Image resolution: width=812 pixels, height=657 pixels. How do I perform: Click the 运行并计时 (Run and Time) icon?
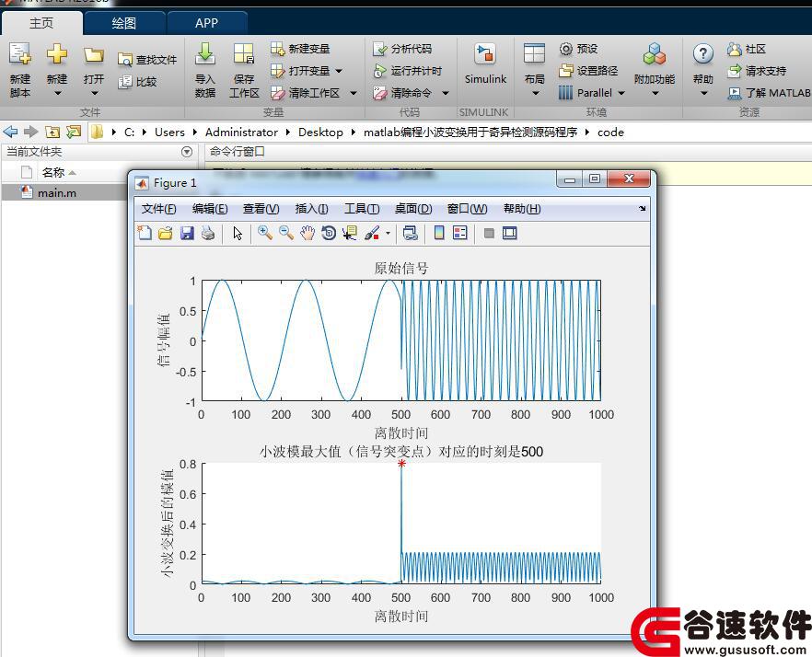click(380, 71)
